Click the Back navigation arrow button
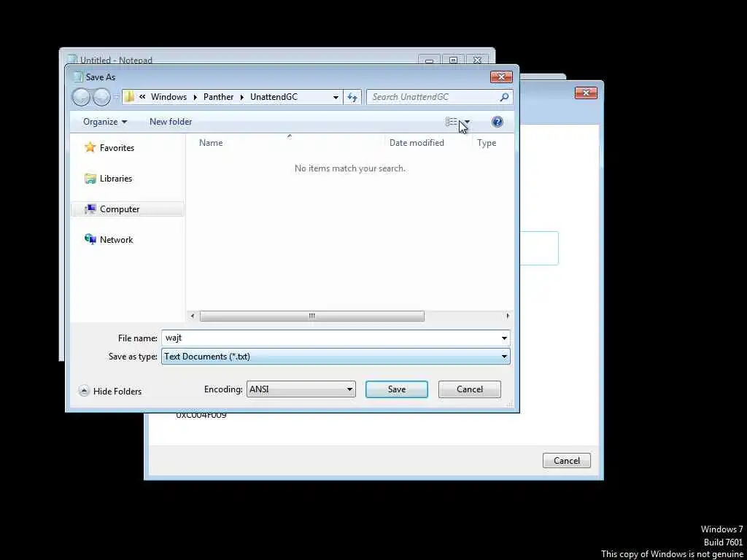Viewport: 747px width, 560px height. pyautogui.click(x=81, y=97)
